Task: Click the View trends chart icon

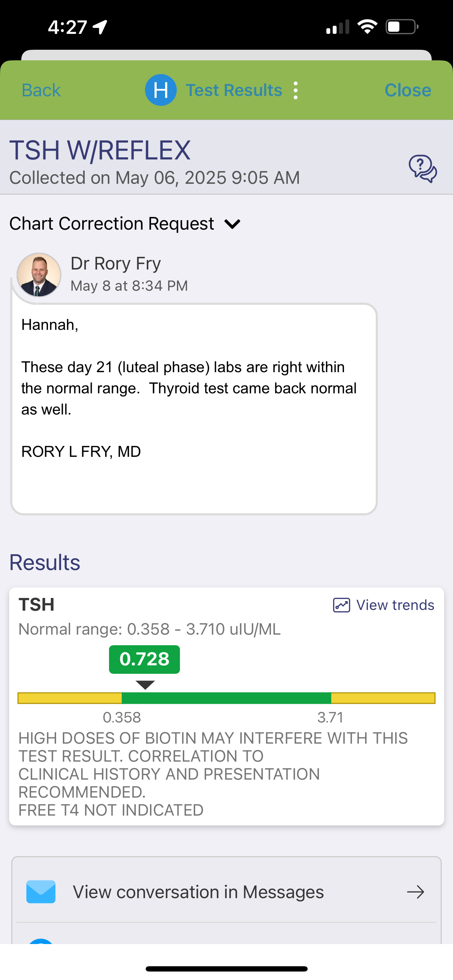Action: tap(341, 605)
